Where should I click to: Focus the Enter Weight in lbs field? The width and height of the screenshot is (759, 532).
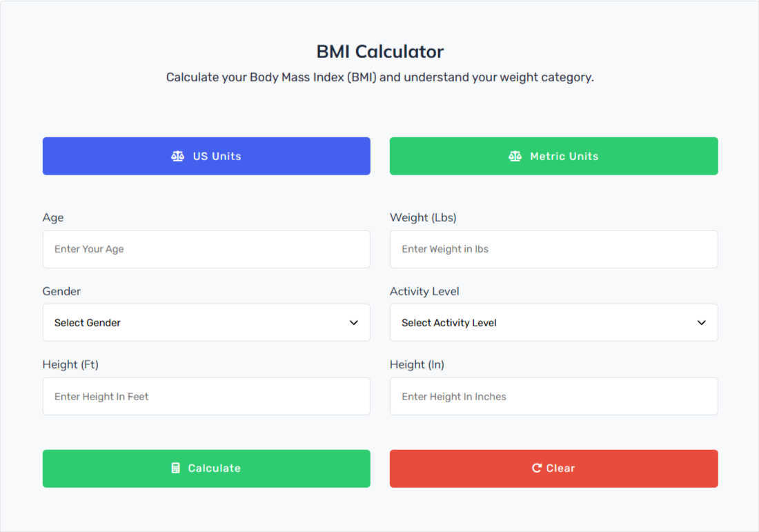[x=554, y=249]
